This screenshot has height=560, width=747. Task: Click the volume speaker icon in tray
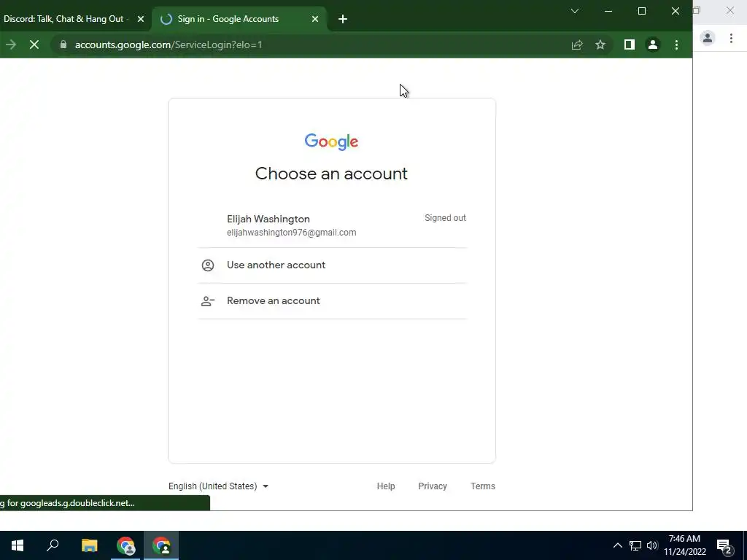[x=652, y=545]
